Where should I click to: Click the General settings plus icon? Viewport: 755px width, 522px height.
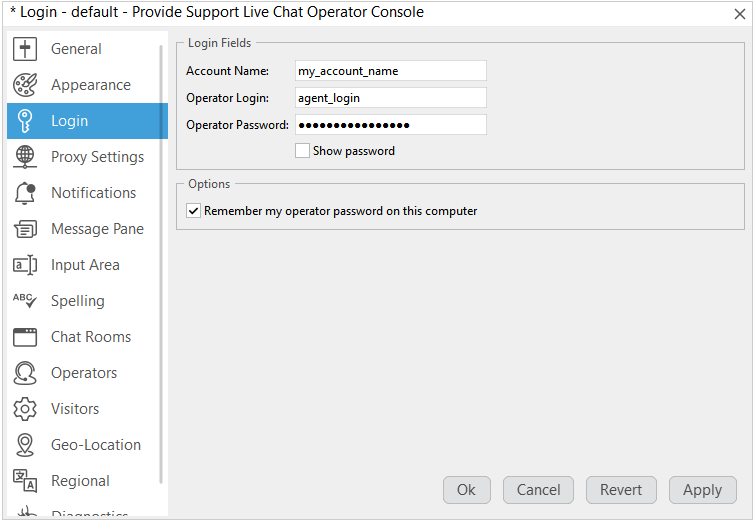tap(25, 49)
